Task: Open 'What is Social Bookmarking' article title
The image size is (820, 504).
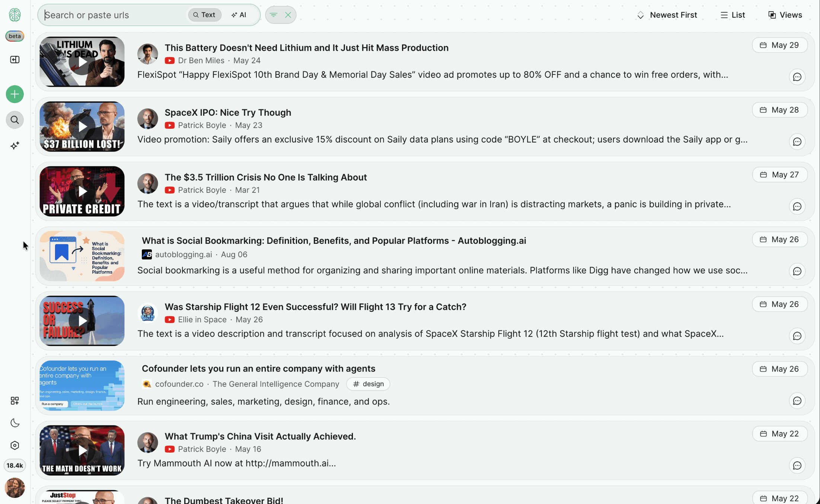Action: tap(334, 241)
